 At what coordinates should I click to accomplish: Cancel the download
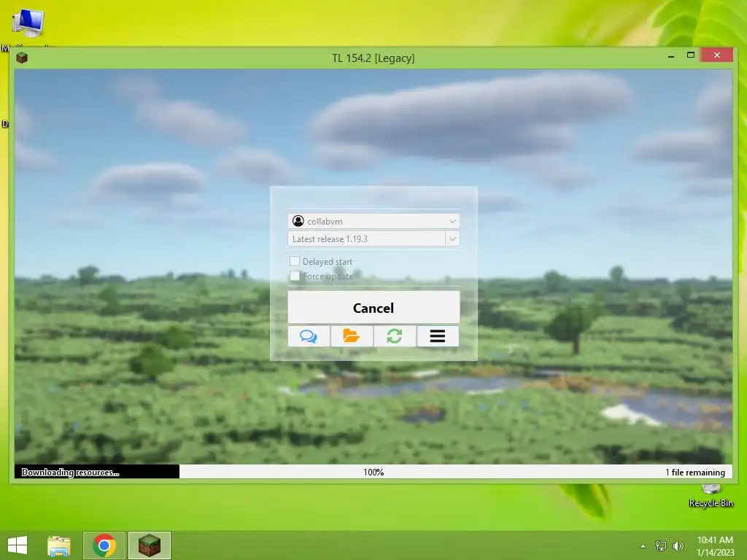(373, 308)
